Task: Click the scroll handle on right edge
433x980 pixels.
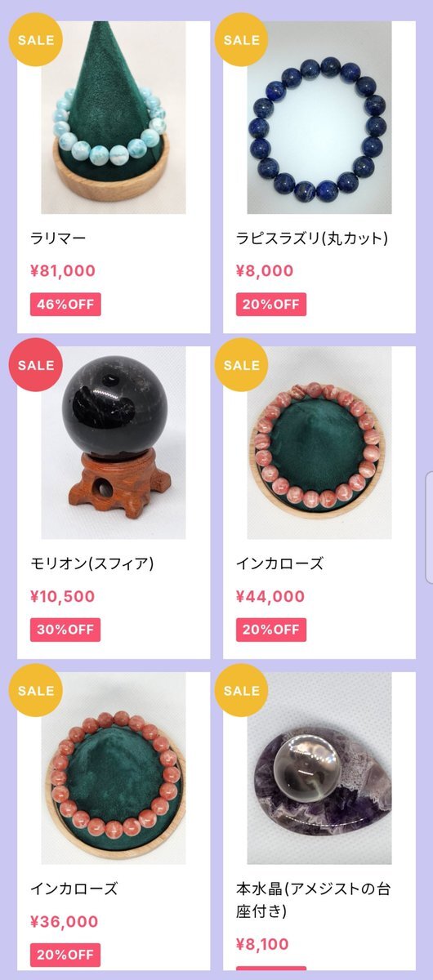Action: pyautogui.click(x=429, y=527)
